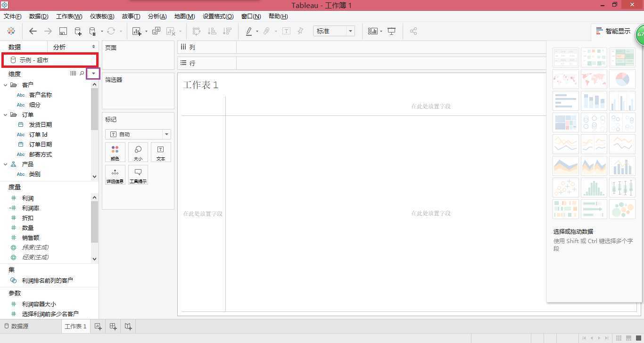Collapse the 产品 hierarchy
Image resolution: width=644 pixels, height=343 pixels.
pyautogui.click(x=6, y=164)
